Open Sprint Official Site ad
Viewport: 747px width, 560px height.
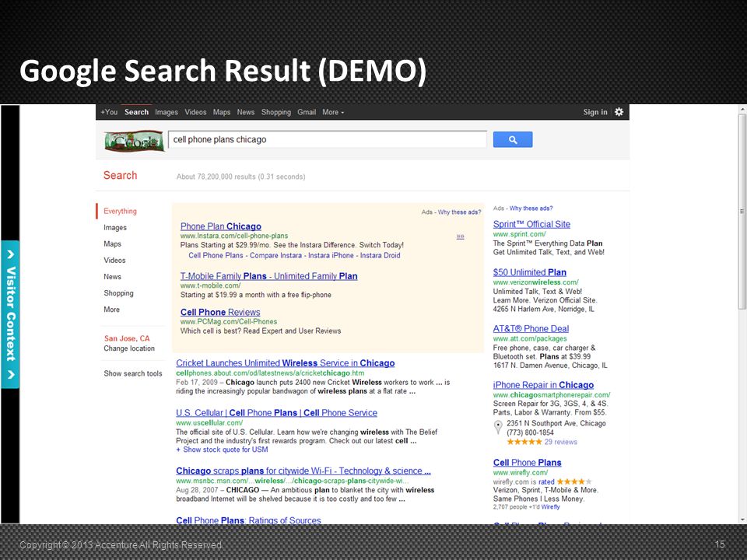coord(531,224)
